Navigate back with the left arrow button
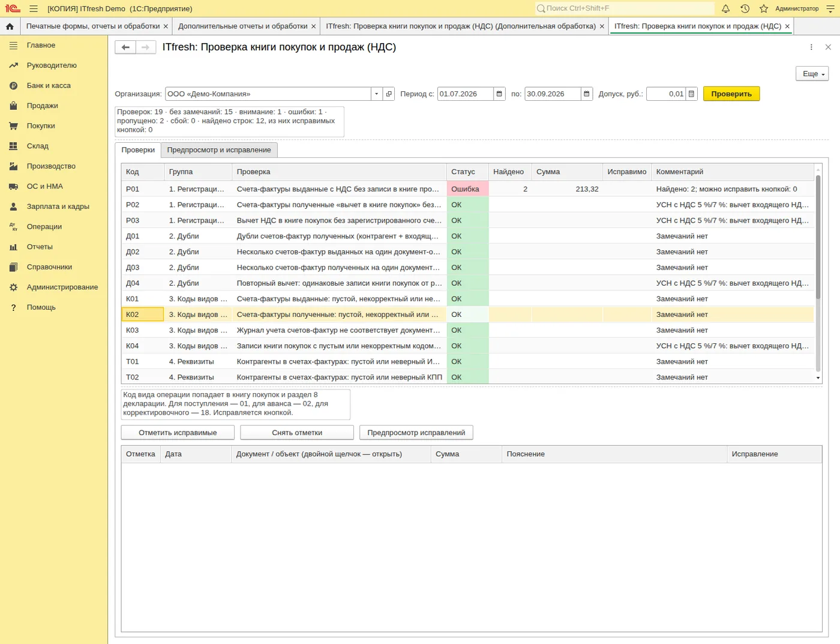The height and width of the screenshot is (644, 840). point(125,47)
